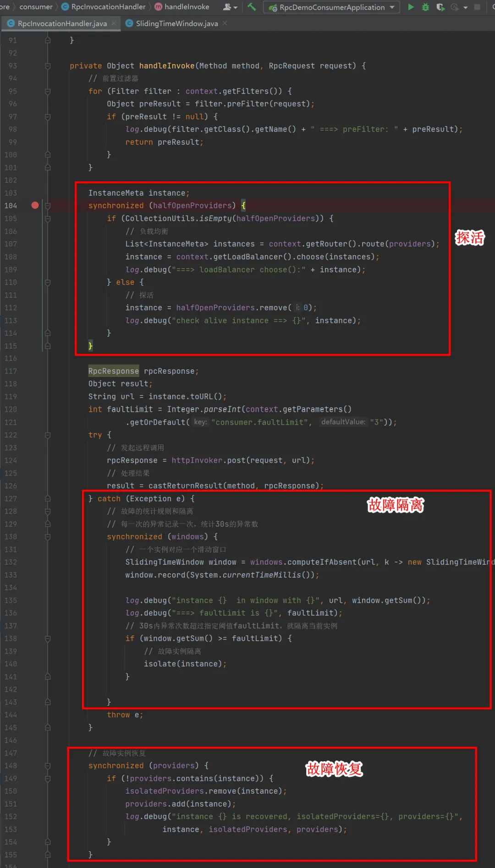495x868 pixels.
Task: Click fold end marker at line 145
Action: [48, 727]
